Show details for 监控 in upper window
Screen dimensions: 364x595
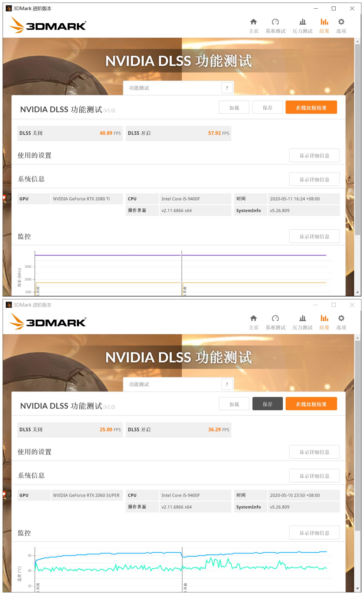pos(314,236)
